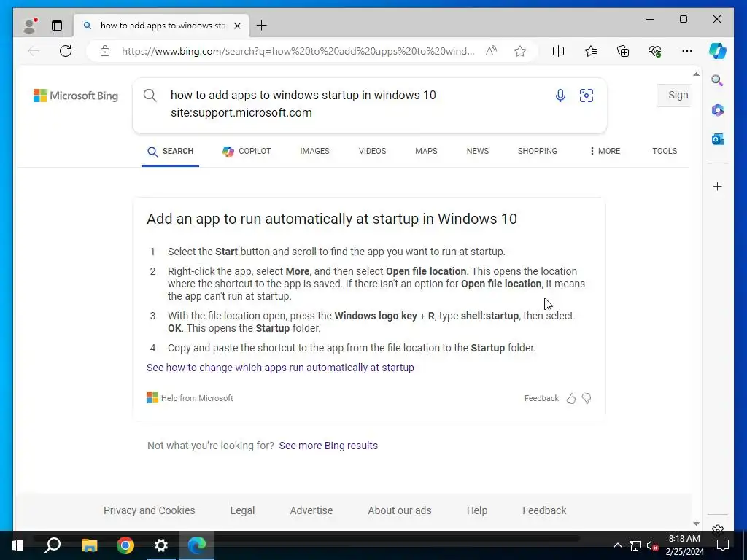The width and height of the screenshot is (747, 560).
Task: Switch to the SHOPPING tab
Action: (538, 152)
